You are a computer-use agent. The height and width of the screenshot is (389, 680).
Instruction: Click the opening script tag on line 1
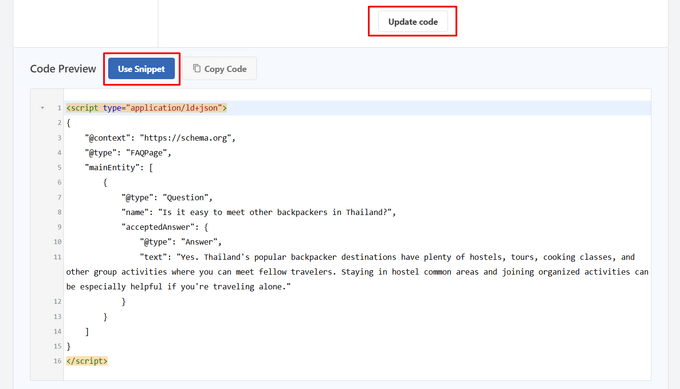(147, 108)
